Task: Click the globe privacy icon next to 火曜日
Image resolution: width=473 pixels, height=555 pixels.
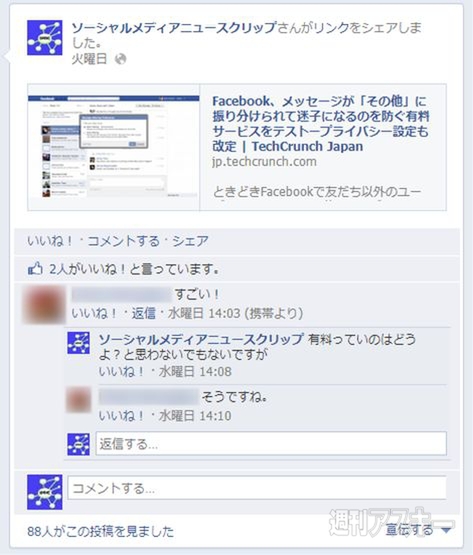Action: pyautogui.click(x=120, y=59)
